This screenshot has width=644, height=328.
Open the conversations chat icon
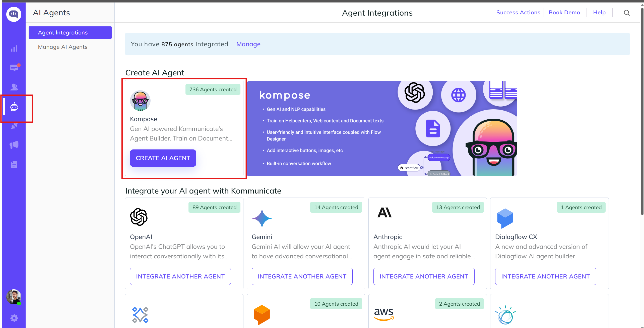(x=15, y=67)
